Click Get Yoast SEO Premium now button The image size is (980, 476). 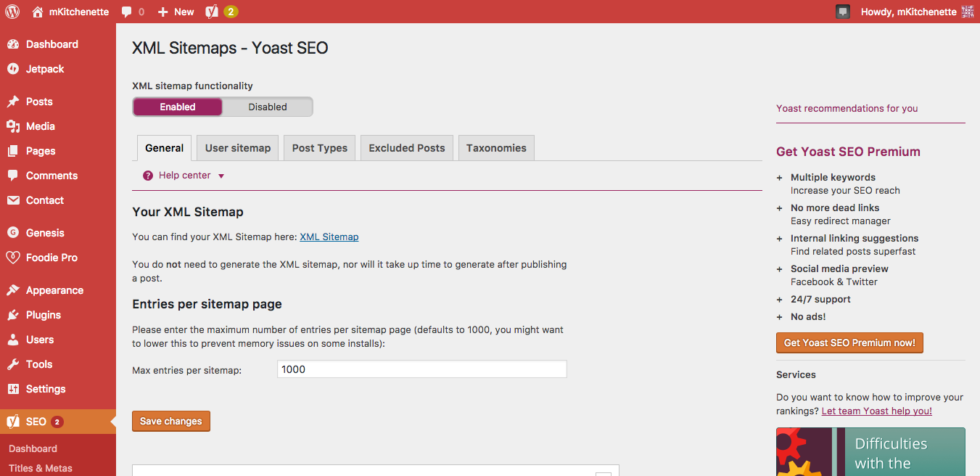[849, 342]
